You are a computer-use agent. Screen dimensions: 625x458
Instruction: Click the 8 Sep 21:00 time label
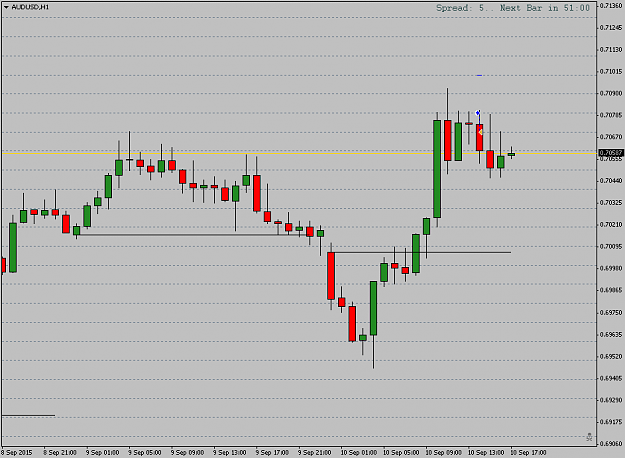(x=60, y=453)
